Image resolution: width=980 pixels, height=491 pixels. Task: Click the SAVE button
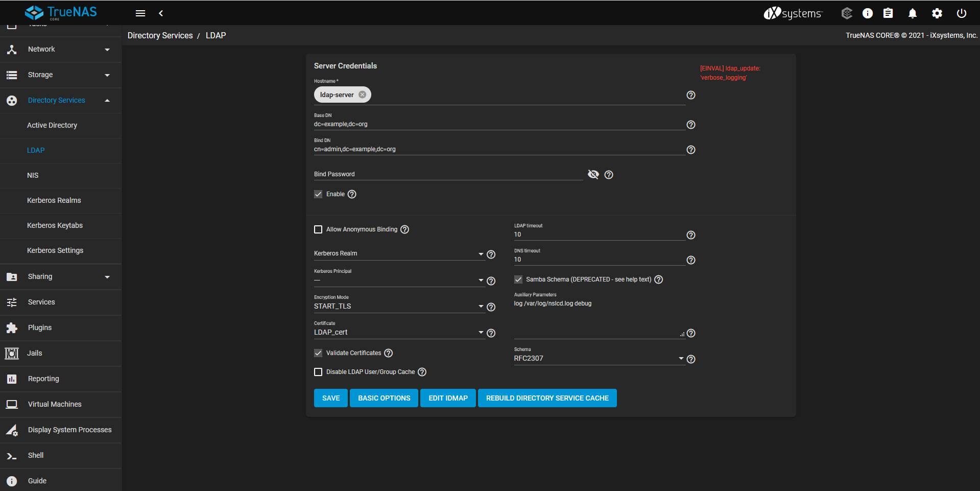coord(331,398)
